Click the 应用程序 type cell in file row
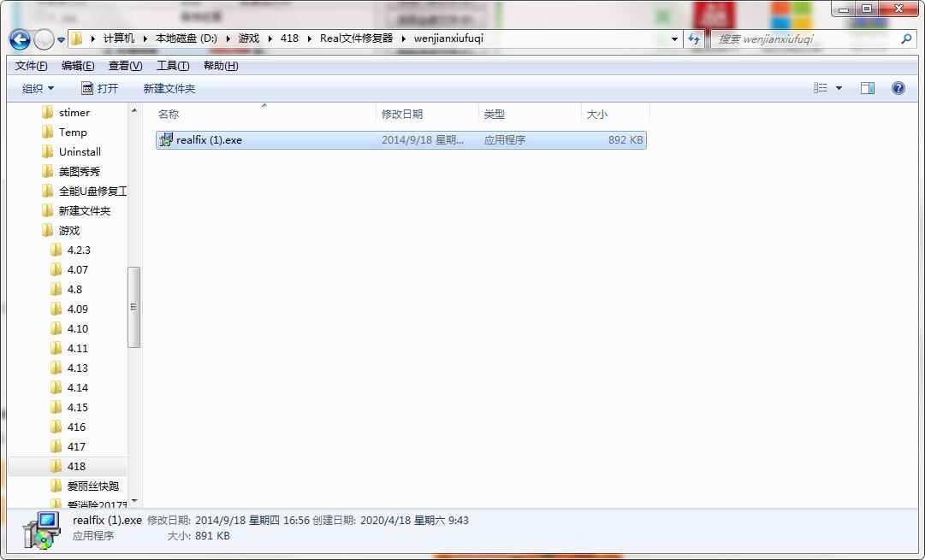The image size is (925, 560). pyautogui.click(x=504, y=139)
